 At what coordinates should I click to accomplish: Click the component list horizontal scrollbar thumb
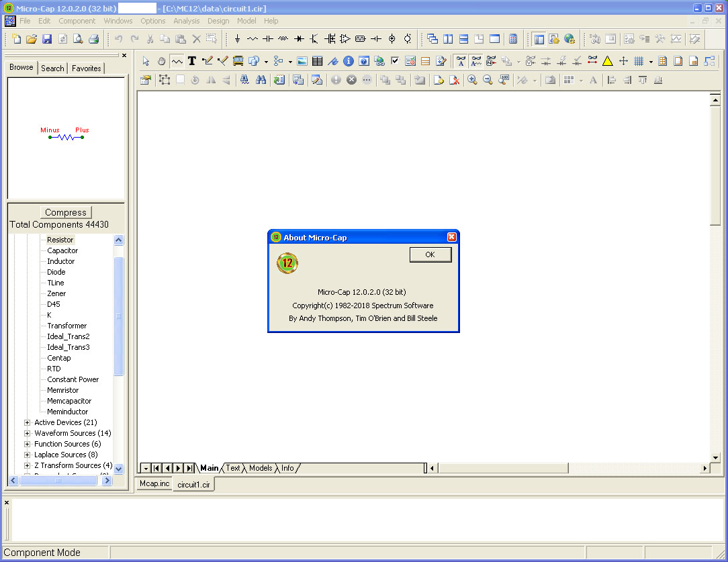[58, 481]
